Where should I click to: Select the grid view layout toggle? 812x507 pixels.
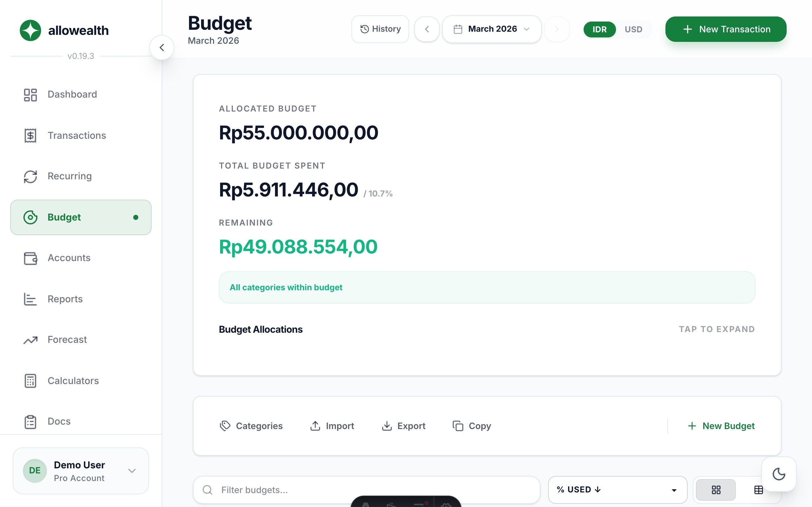(x=717, y=490)
